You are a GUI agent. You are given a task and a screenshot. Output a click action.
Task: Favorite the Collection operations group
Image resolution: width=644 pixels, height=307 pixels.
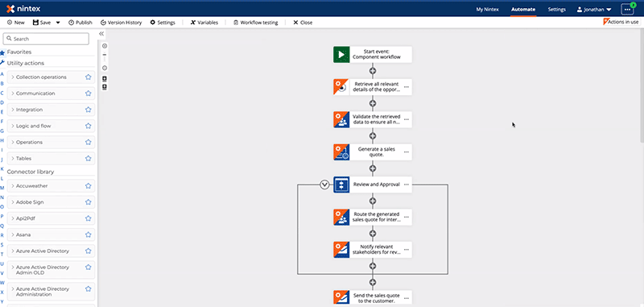[x=88, y=77]
